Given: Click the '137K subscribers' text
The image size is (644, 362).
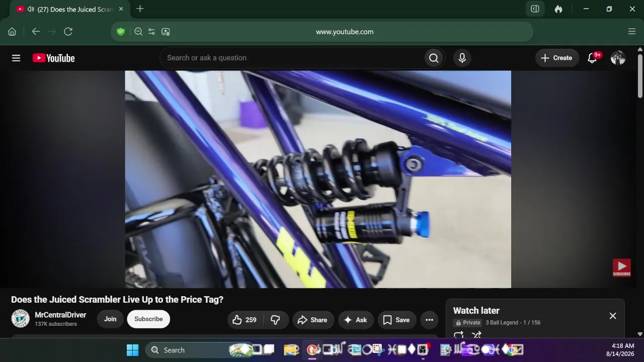Looking at the screenshot, I should pyautogui.click(x=56, y=324).
